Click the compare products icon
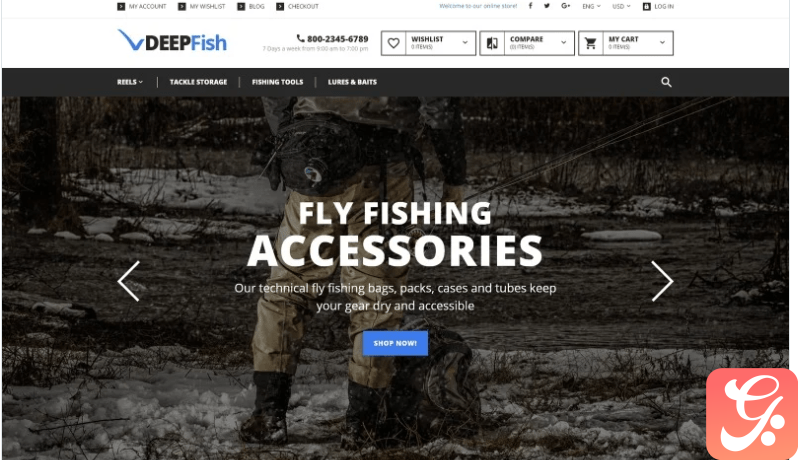Screen dimensions: 798x460 [x=492, y=43]
